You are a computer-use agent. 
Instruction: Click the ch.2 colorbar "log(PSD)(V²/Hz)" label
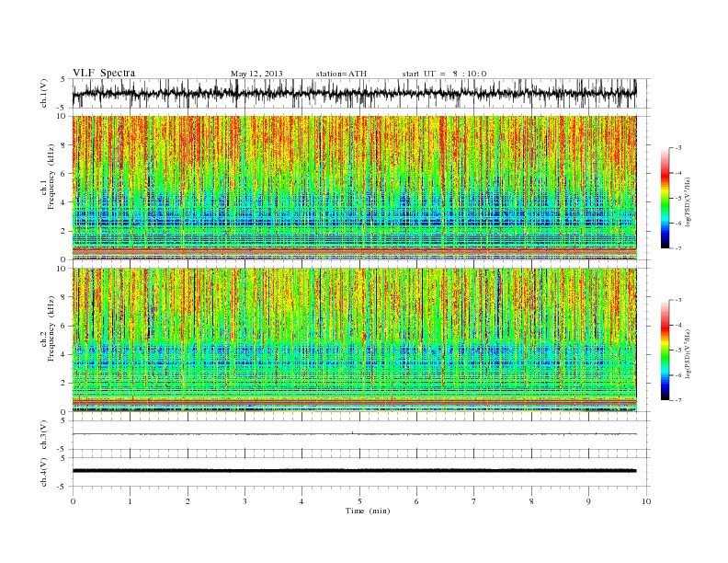(x=688, y=352)
